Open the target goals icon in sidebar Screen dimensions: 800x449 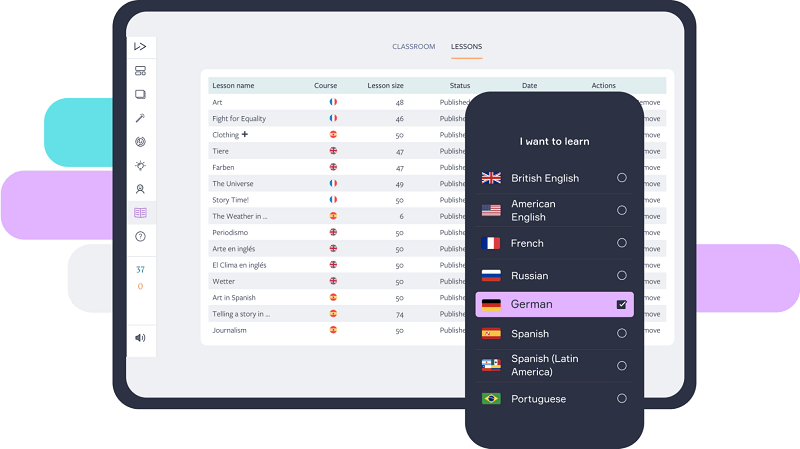[140, 142]
